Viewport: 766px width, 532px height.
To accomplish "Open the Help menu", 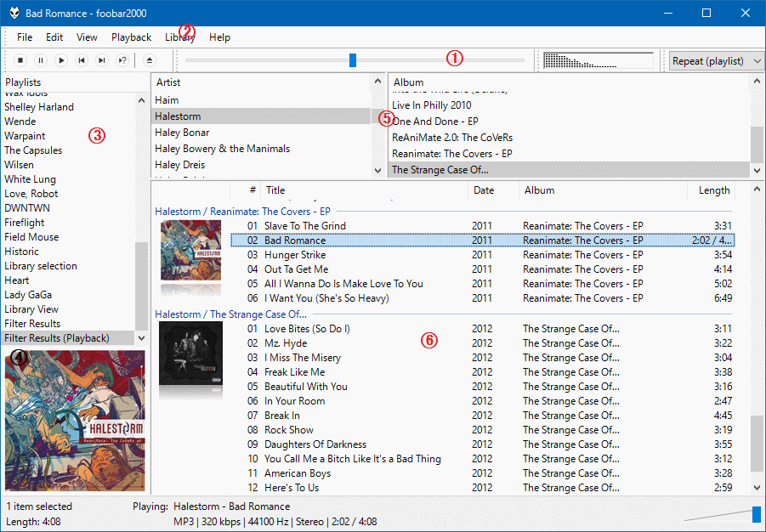I will click(219, 37).
